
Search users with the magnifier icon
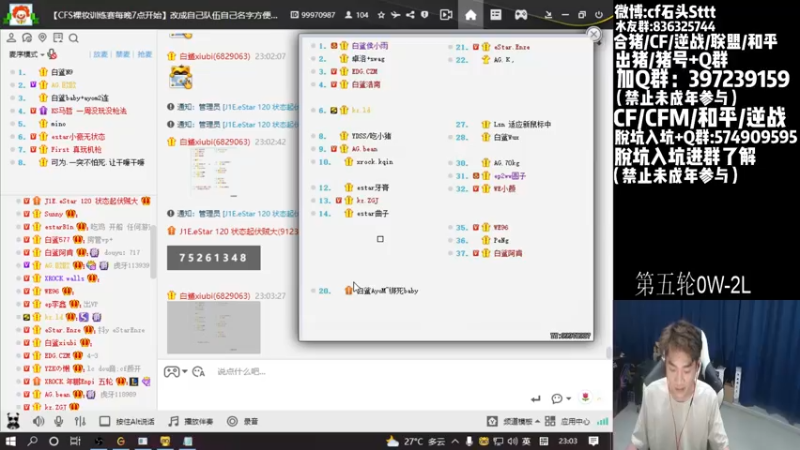pyautogui.click(x=73, y=38)
